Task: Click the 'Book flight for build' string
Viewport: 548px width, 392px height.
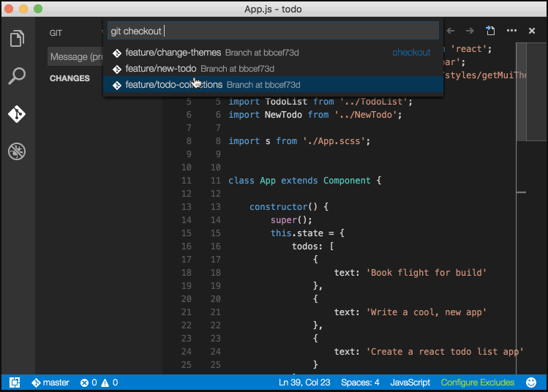Action: 426,273
